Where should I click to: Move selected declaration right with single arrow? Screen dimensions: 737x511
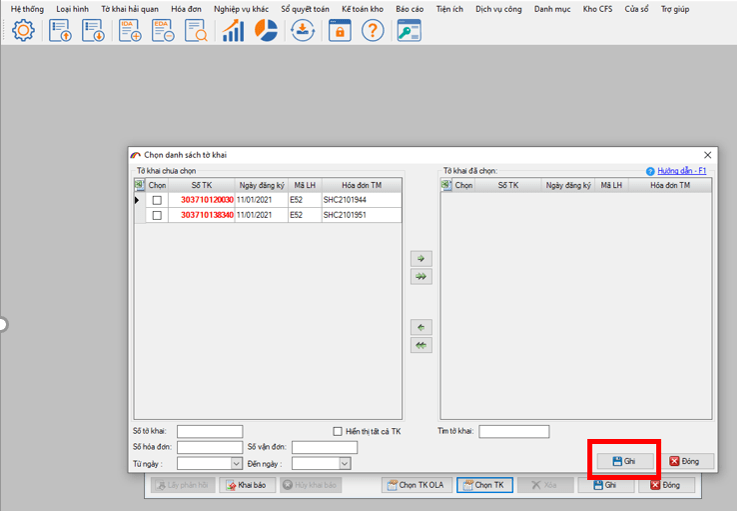tap(421, 258)
